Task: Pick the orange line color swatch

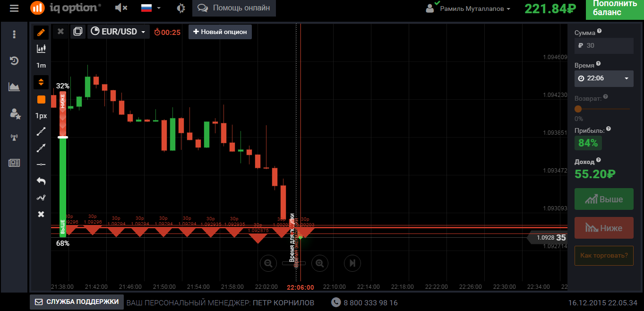Action: (41, 100)
